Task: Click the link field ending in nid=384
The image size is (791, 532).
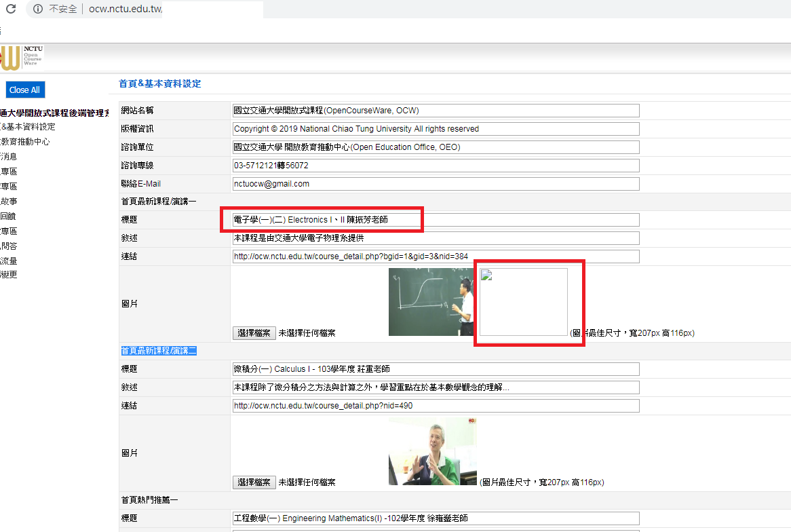Action: click(436, 256)
